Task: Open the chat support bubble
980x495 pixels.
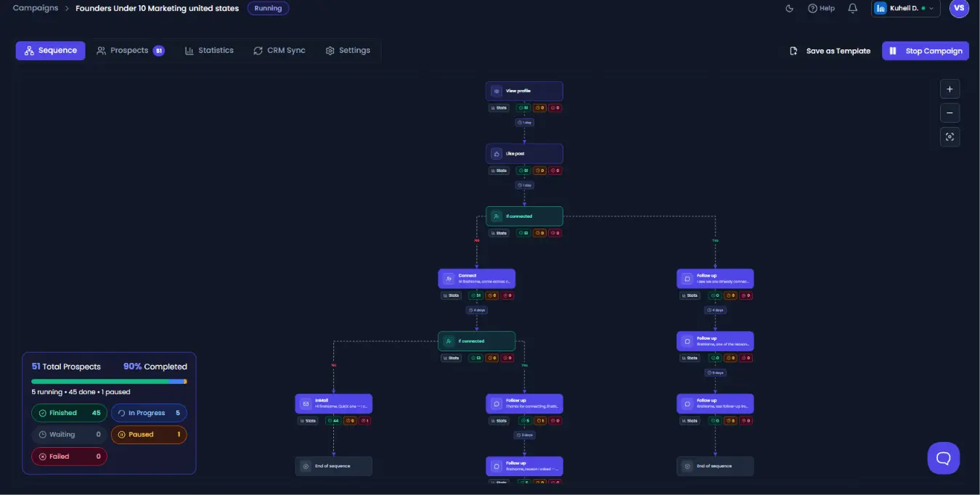Action: coord(943,458)
